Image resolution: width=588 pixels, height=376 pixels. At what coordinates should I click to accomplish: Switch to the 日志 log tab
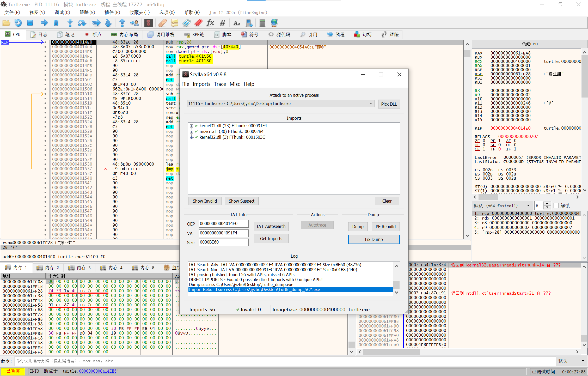tap(39, 34)
